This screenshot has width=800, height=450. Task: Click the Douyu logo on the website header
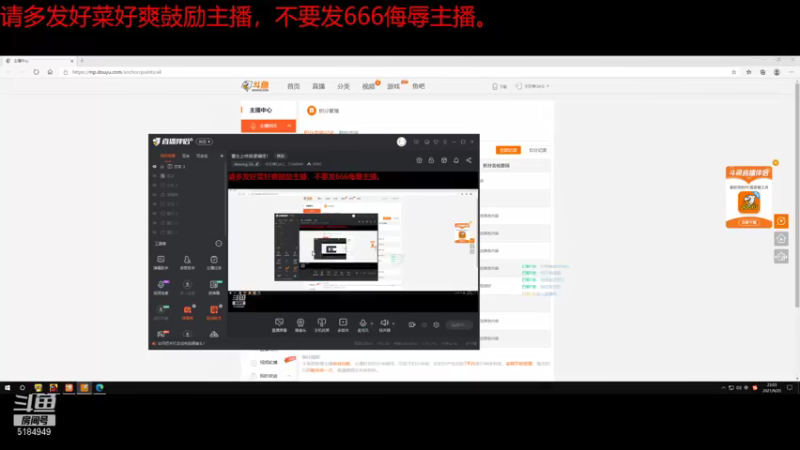(255, 86)
